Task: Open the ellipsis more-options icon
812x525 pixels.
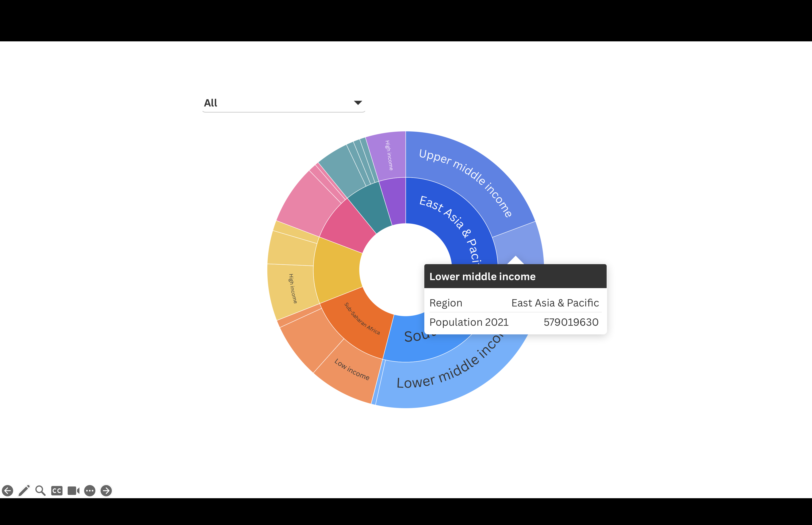Action: pos(89,490)
